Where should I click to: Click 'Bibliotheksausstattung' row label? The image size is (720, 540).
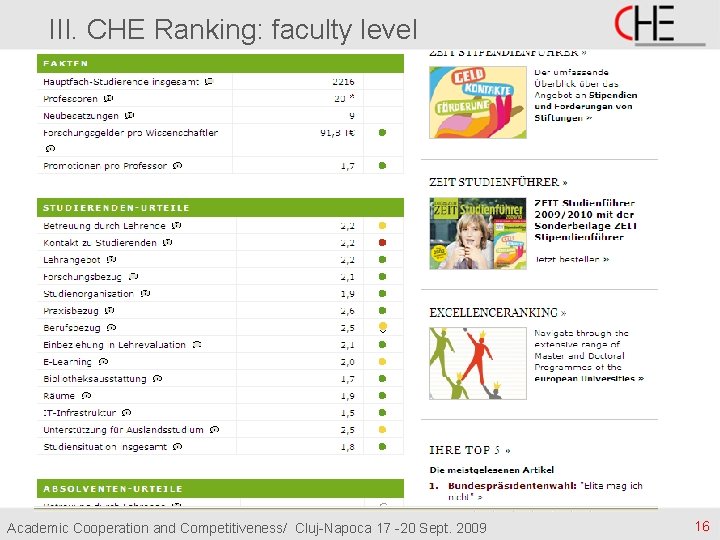pyautogui.click(x=95, y=379)
